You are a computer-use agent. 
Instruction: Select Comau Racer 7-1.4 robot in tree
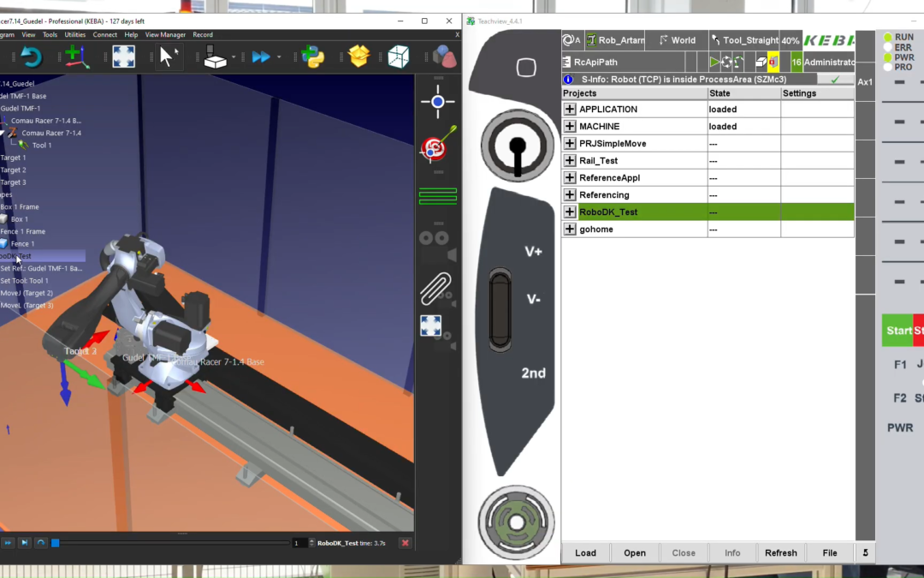pyautogui.click(x=51, y=134)
